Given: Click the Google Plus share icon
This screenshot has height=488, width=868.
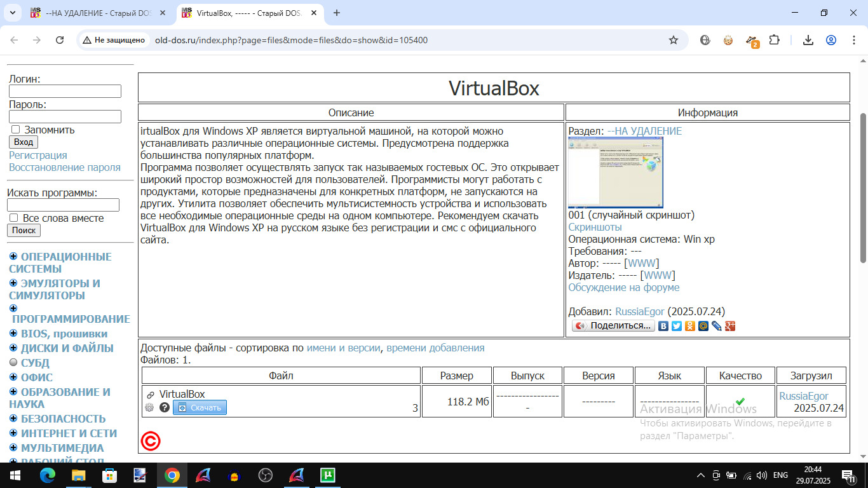Looking at the screenshot, I should click(730, 326).
